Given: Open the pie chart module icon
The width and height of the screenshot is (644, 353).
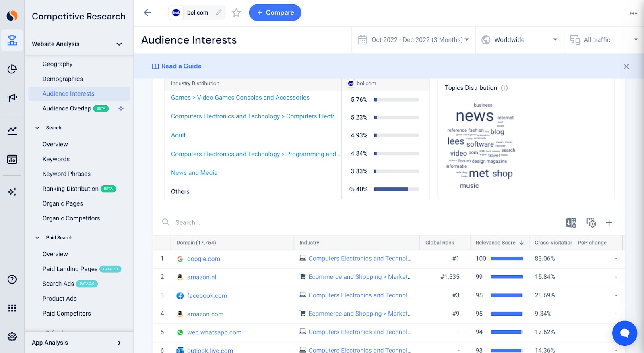Looking at the screenshot, I should [12, 69].
